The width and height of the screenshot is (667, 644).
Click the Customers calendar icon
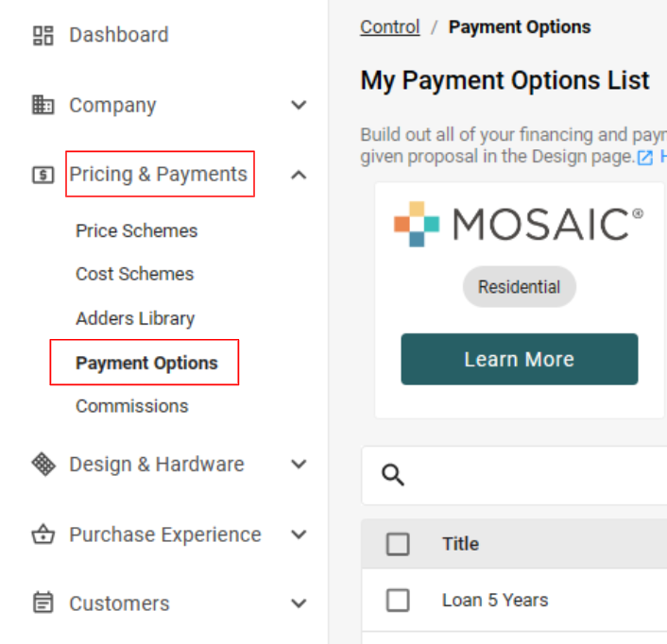tap(43, 602)
